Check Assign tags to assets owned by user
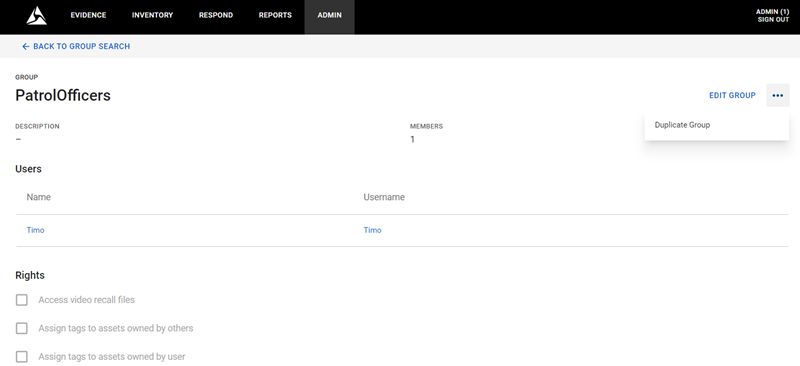This screenshot has height=366, width=800. click(x=21, y=356)
